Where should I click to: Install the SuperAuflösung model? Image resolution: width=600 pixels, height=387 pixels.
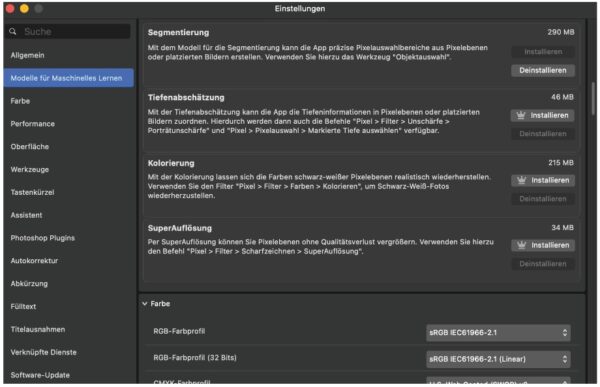click(x=543, y=245)
